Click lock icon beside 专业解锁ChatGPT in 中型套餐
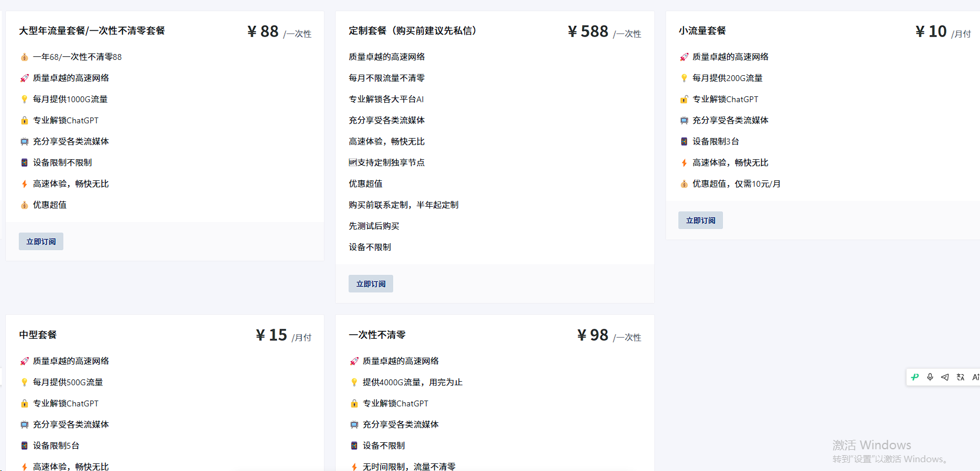The height and width of the screenshot is (471, 980). (x=24, y=403)
